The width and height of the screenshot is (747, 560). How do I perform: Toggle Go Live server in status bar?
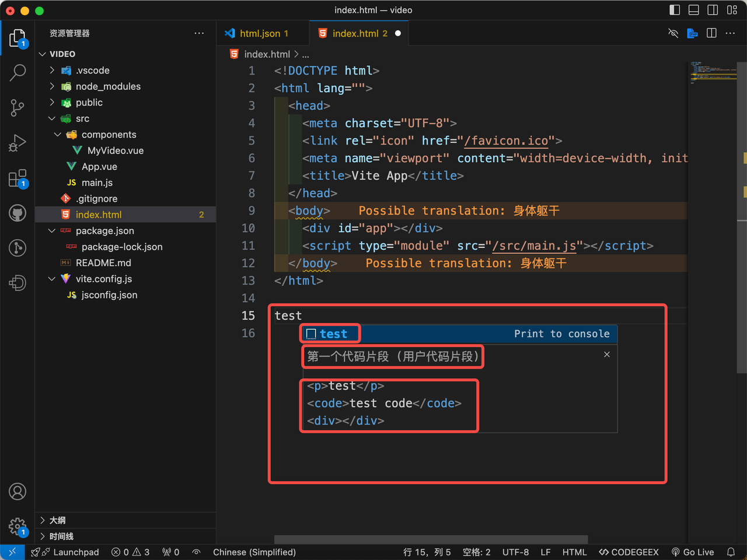point(693,552)
